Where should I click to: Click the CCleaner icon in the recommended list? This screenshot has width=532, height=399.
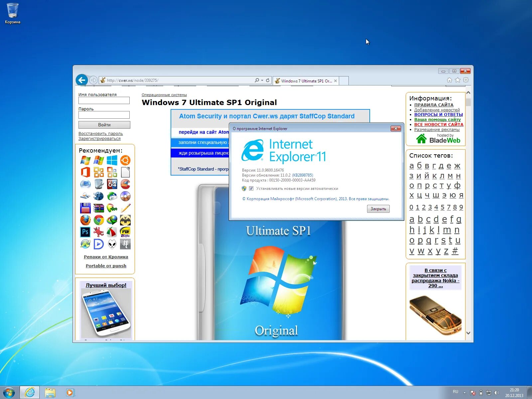[x=125, y=184]
